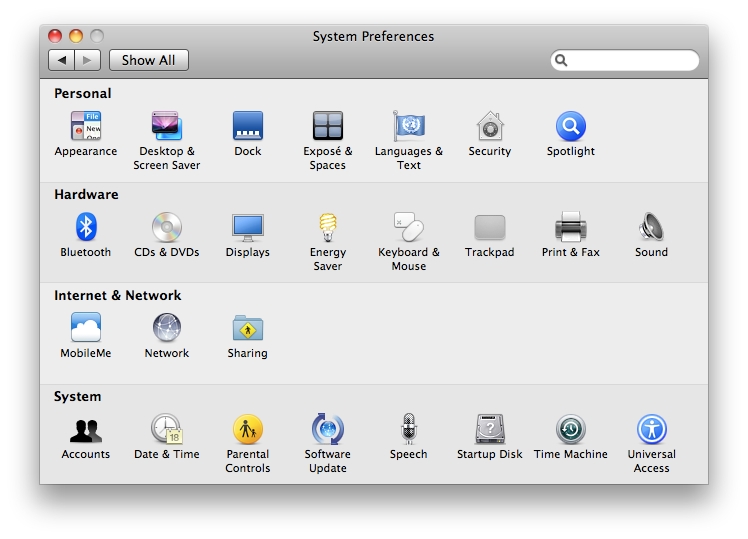Open Keyboard & Mouse preferences
This screenshot has height=539, width=748.
pos(409,228)
